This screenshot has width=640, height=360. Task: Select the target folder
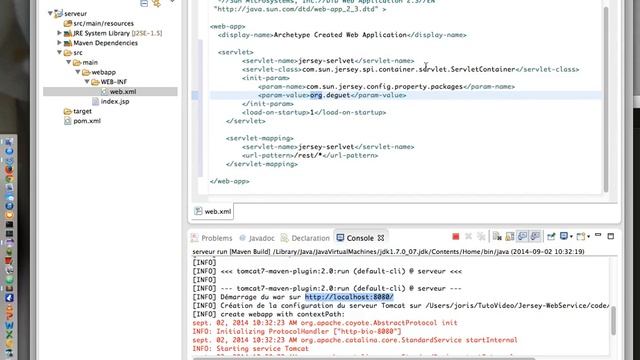(x=82, y=111)
